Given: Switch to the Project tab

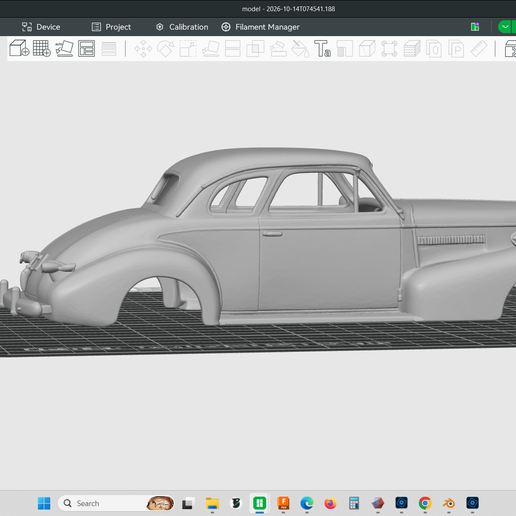Looking at the screenshot, I should click(111, 27).
